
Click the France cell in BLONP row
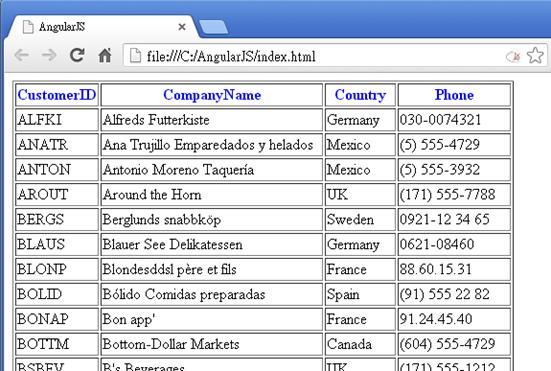click(360, 269)
